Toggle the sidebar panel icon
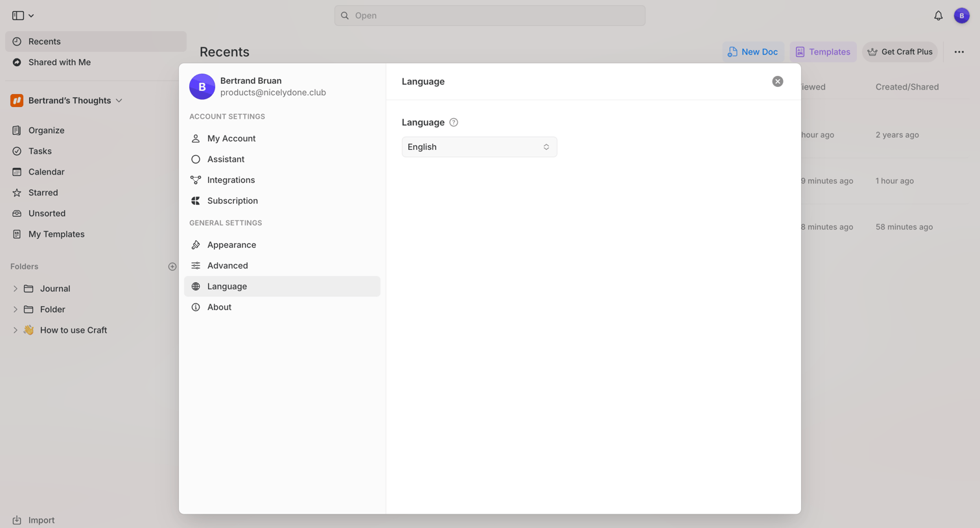The height and width of the screenshot is (528, 980). click(x=18, y=16)
